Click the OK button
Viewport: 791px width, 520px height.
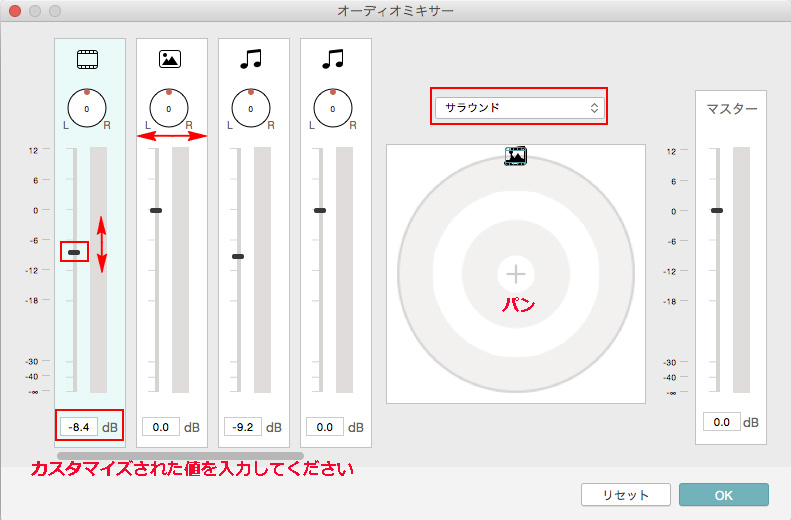724,495
